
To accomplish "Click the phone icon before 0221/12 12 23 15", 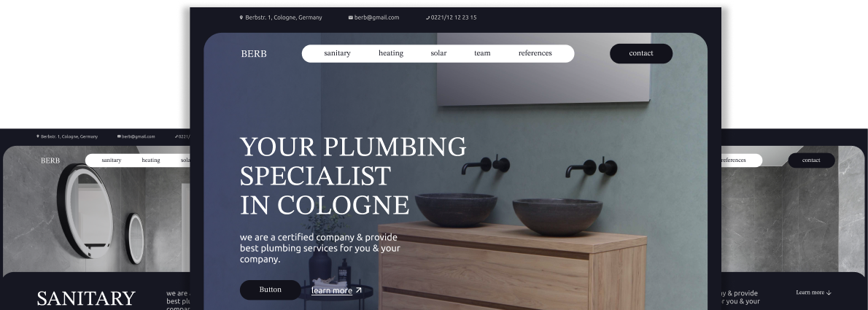I will click(428, 18).
